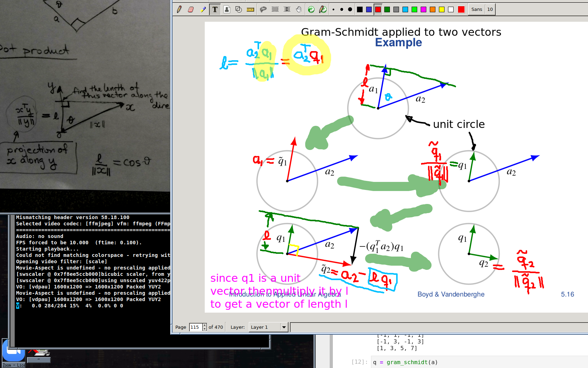The height and width of the screenshot is (368, 588).
Task: Enable the Shape Recognizer
Action: click(x=239, y=9)
